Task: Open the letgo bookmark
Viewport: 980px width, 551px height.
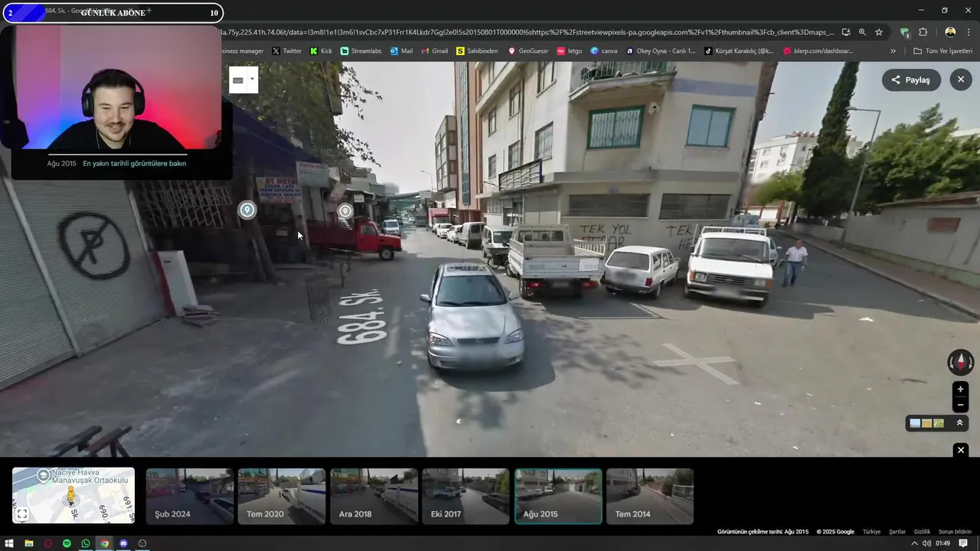Action: 569,51
